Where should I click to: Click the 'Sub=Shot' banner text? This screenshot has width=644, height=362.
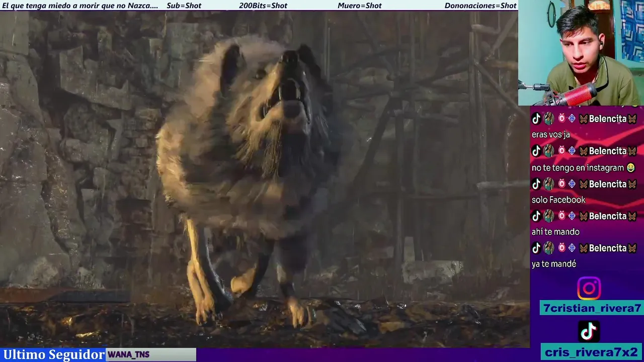pos(184,6)
